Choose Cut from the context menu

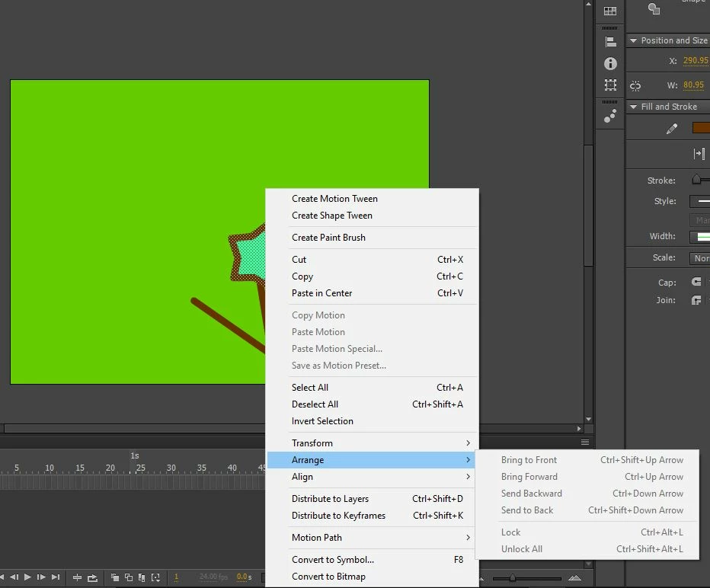click(x=372, y=260)
